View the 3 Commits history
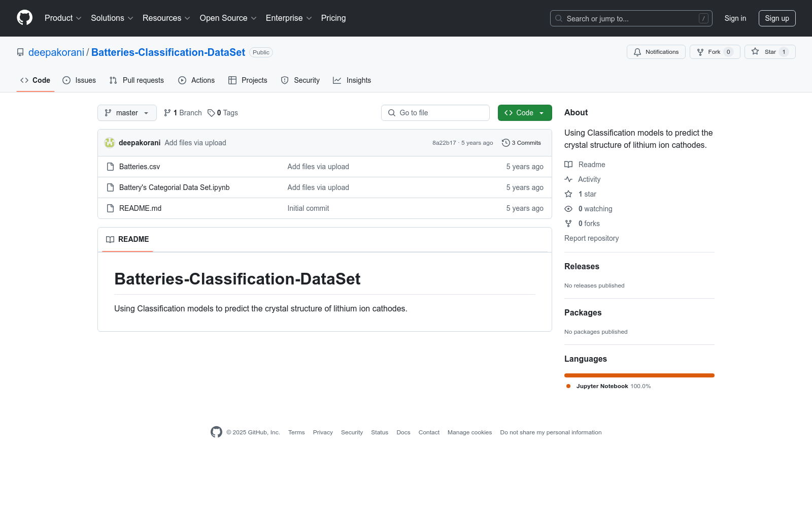Viewport: 812px width, 508px height. click(521, 143)
